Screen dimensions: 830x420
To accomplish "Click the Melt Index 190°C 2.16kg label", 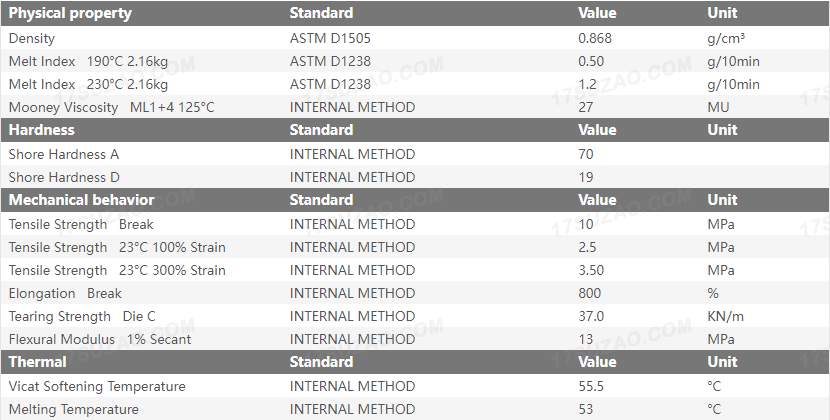I will click(88, 61).
